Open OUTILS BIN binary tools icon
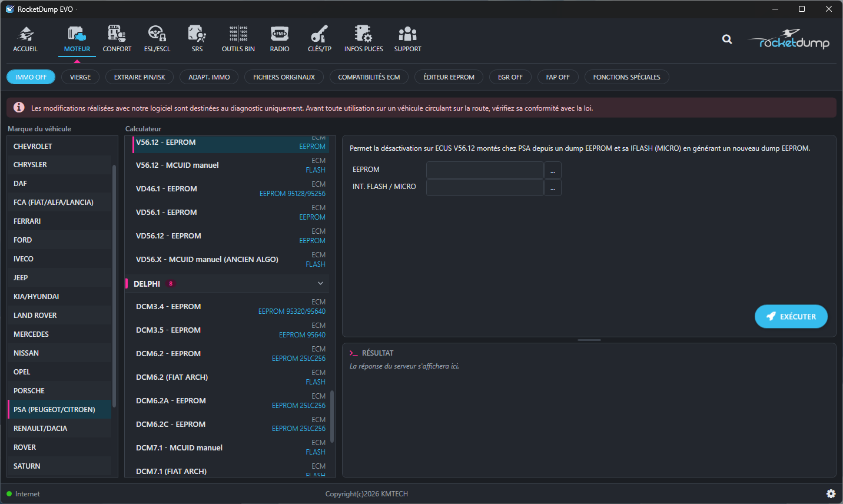843x504 pixels. pos(238,39)
